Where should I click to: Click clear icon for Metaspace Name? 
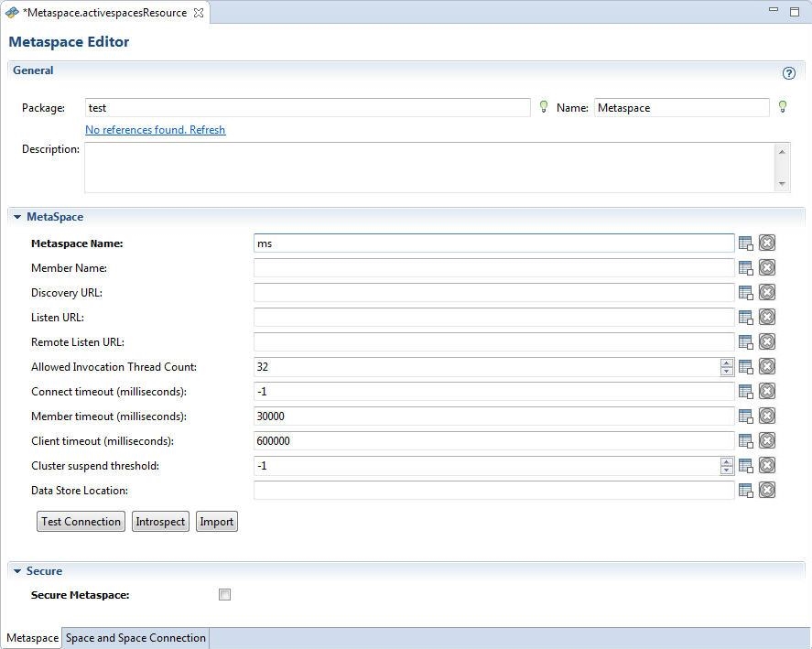[x=767, y=243]
